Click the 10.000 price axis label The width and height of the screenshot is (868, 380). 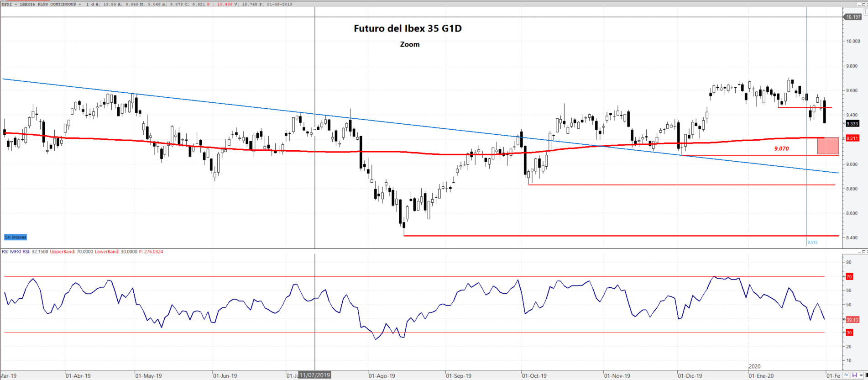[x=853, y=41]
